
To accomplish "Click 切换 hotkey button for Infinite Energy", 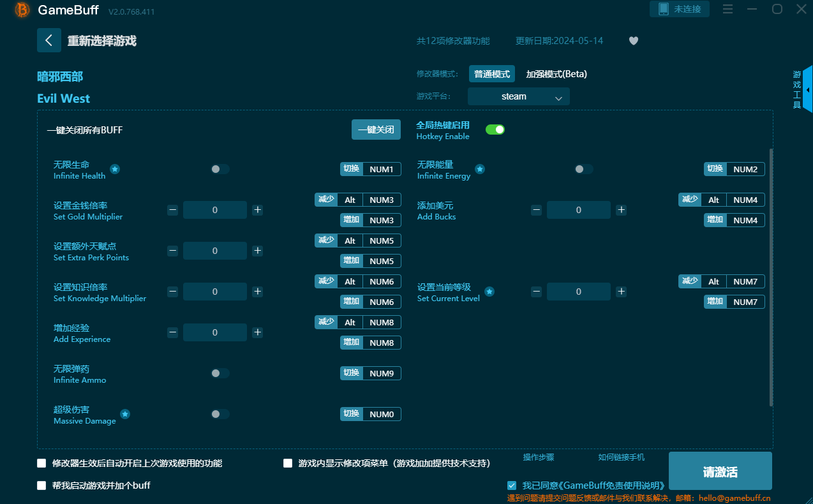I will click(x=715, y=169).
